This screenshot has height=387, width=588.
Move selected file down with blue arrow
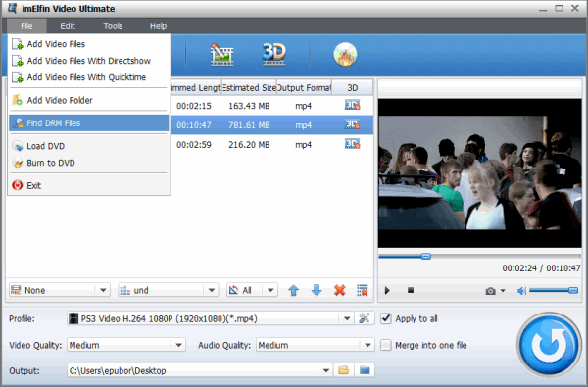(x=317, y=290)
